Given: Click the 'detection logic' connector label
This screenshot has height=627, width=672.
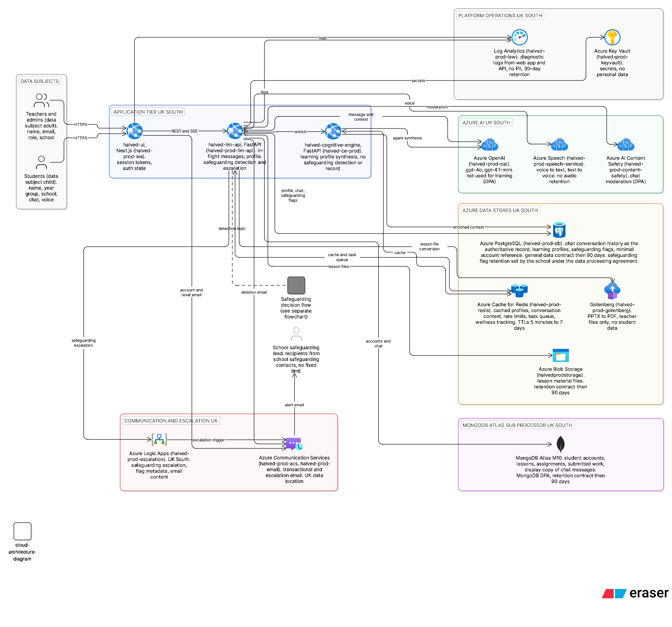Looking at the screenshot, I should coord(232,229).
